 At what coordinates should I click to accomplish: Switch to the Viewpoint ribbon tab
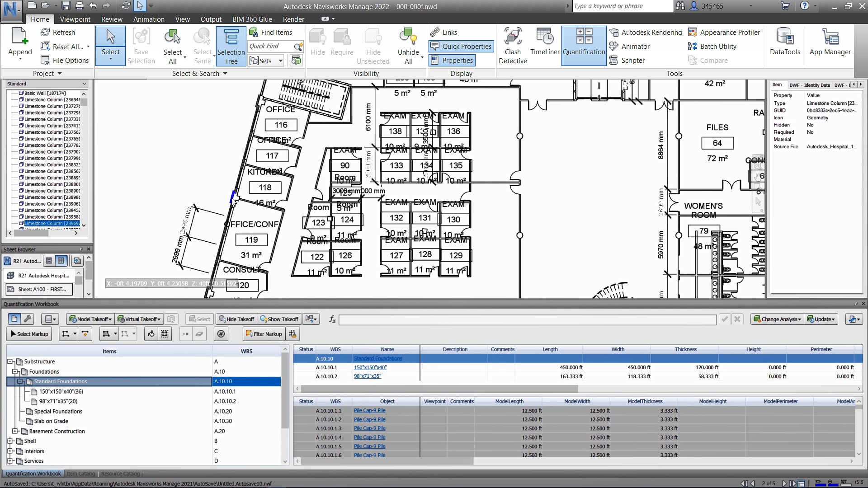[x=75, y=19]
